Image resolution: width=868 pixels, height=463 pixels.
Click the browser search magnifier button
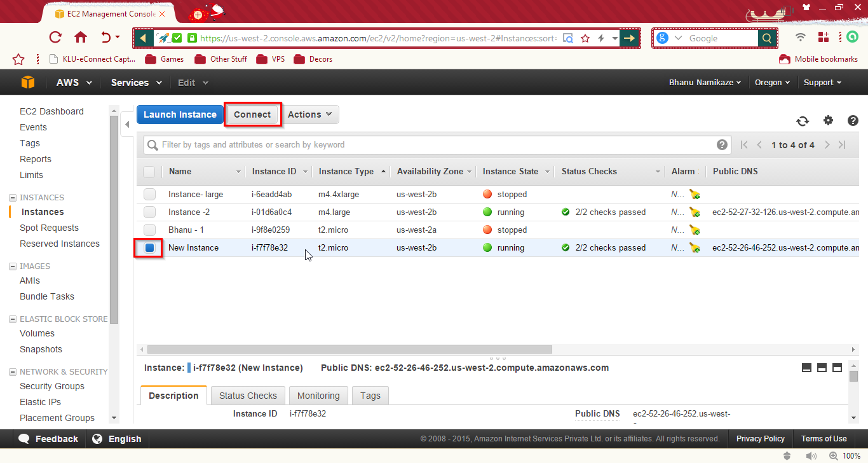tap(767, 38)
